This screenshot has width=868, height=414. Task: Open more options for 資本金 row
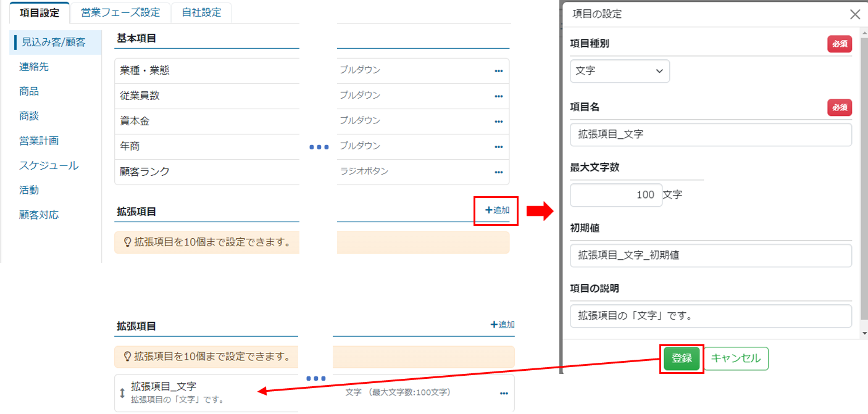499,122
